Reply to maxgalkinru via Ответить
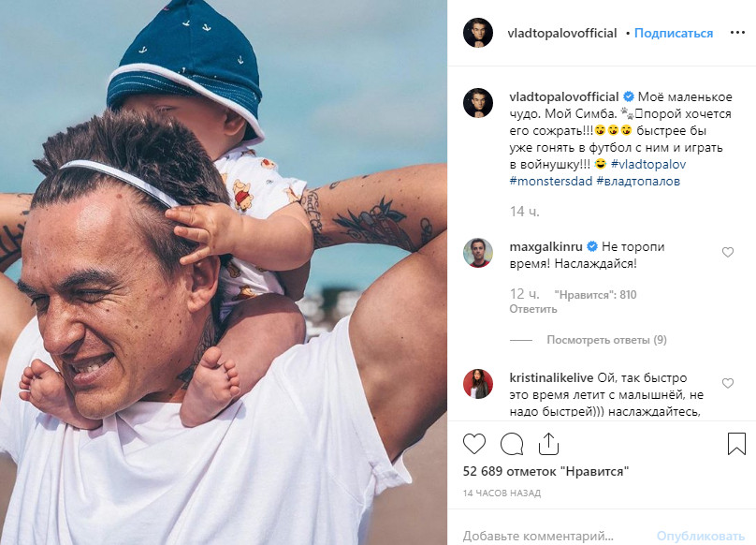This screenshot has height=545, width=756. click(532, 309)
